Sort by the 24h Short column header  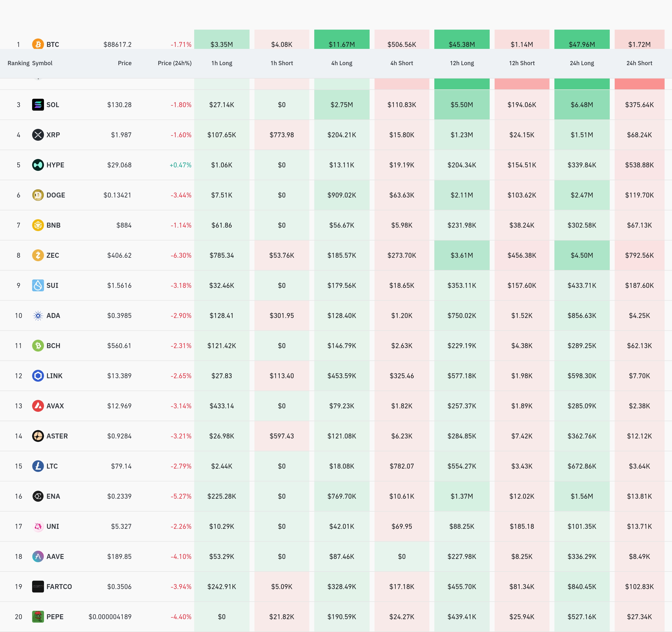click(639, 63)
